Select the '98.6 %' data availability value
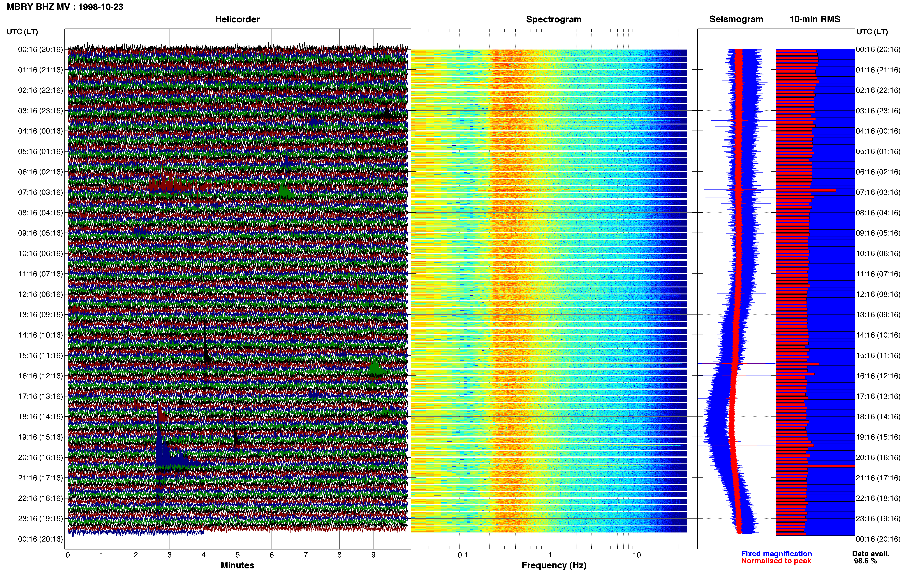The height and width of the screenshot is (578, 924). coord(865,561)
